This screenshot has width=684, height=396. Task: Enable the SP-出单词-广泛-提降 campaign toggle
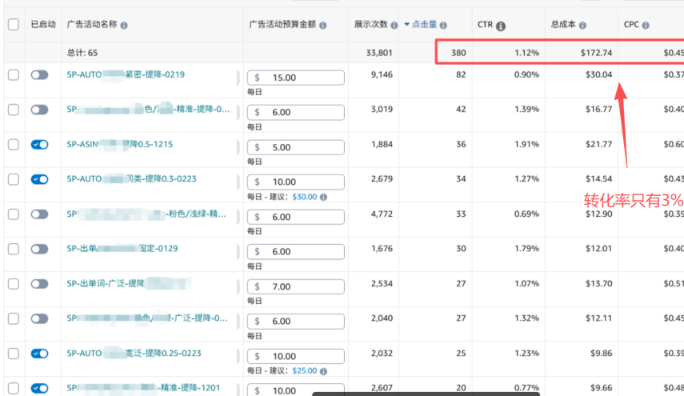point(39,284)
